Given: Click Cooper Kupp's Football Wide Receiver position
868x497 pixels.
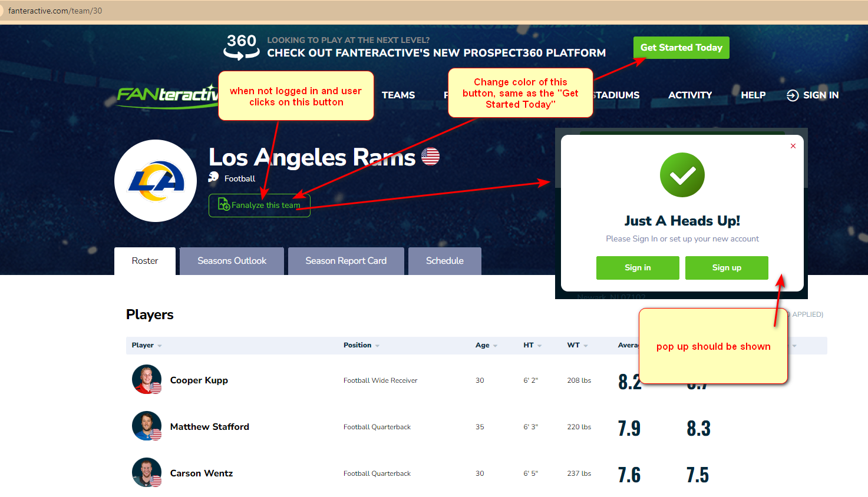Looking at the screenshot, I should tap(380, 380).
